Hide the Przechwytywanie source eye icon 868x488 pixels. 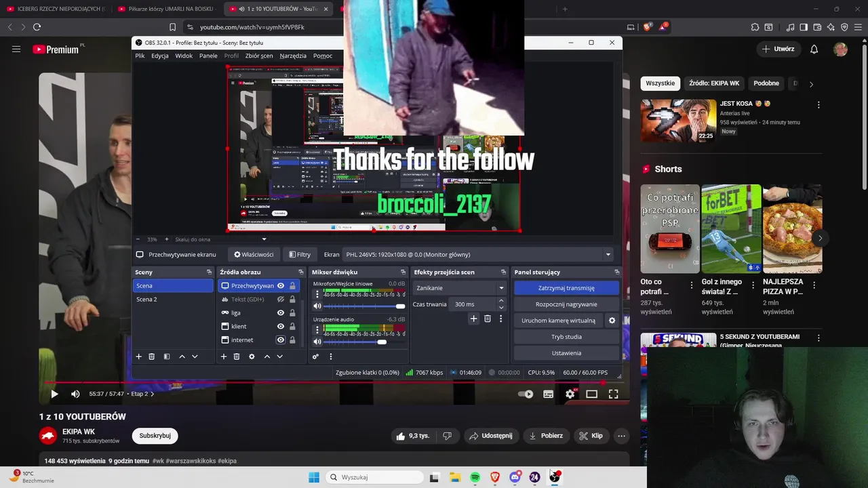click(x=280, y=286)
